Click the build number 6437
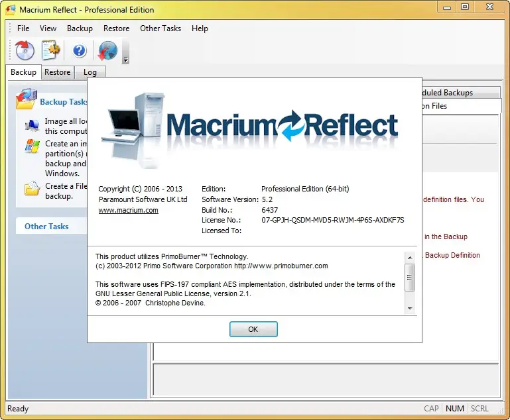 click(270, 210)
